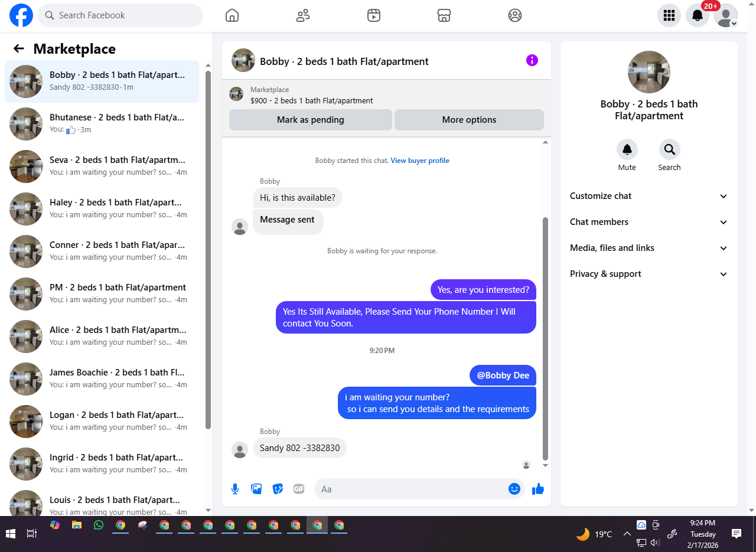Viewport: 756px width, 552px height.
Task: Send a thumbs-up like
Action: click(538, 489)
